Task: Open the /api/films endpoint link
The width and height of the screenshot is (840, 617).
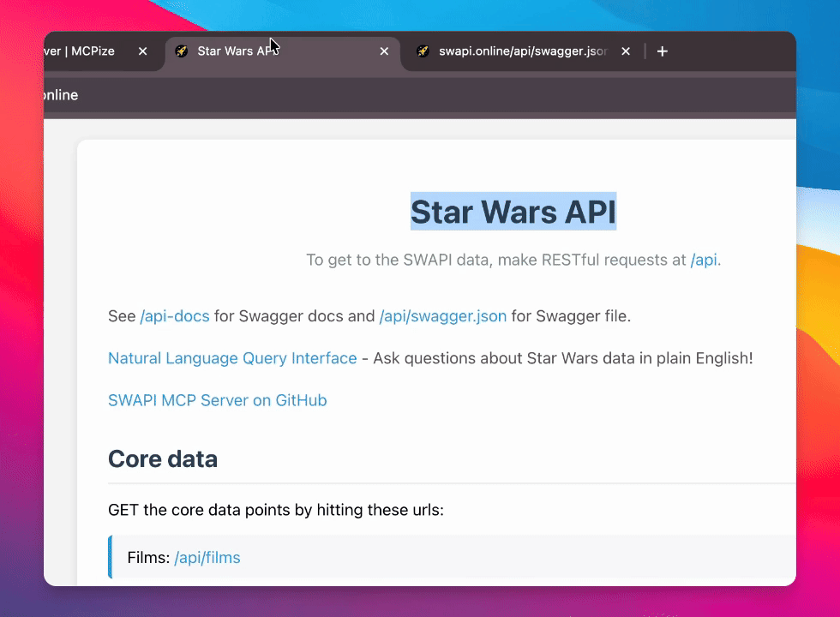Action: point(207,558)
